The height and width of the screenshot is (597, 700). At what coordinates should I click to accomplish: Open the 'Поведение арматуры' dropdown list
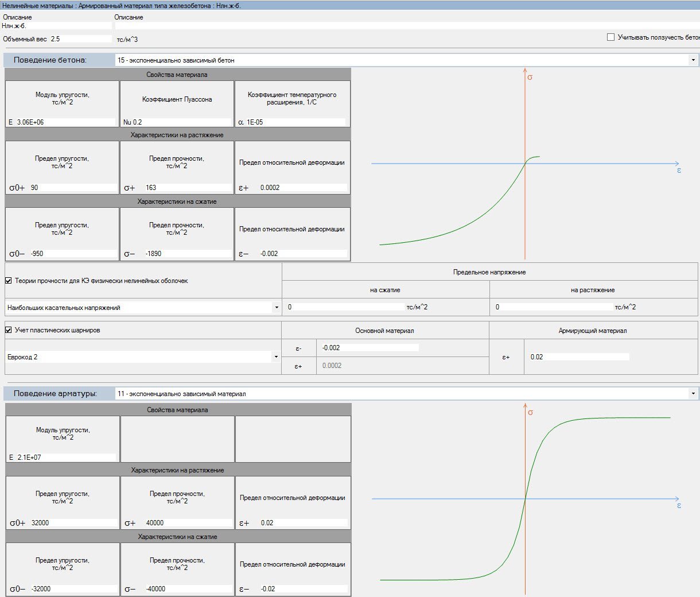[x=693, y=394]
